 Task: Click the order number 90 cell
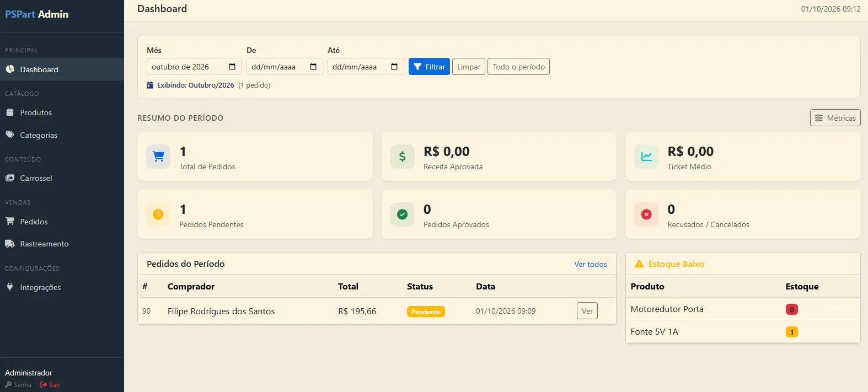tap(147, 312)
